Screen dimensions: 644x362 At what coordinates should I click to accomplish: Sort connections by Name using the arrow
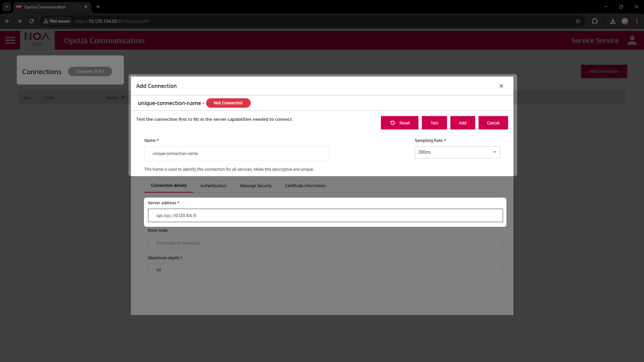tap(123, 97)
